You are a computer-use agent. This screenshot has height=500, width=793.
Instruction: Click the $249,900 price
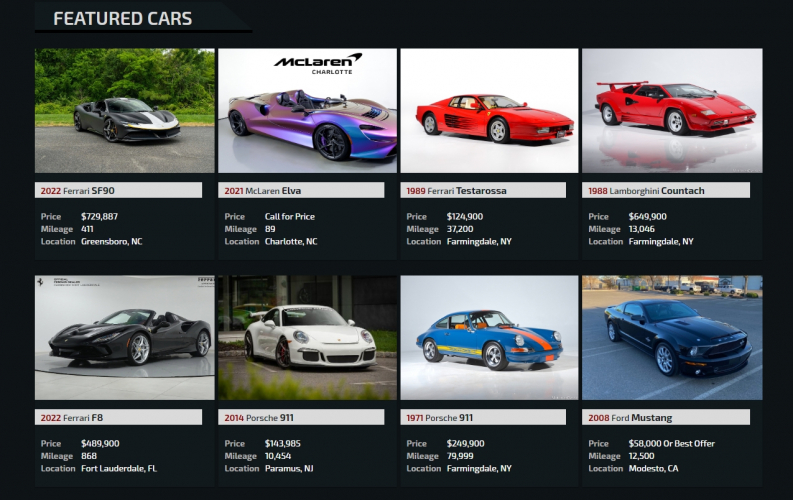[x=465, y=443]
